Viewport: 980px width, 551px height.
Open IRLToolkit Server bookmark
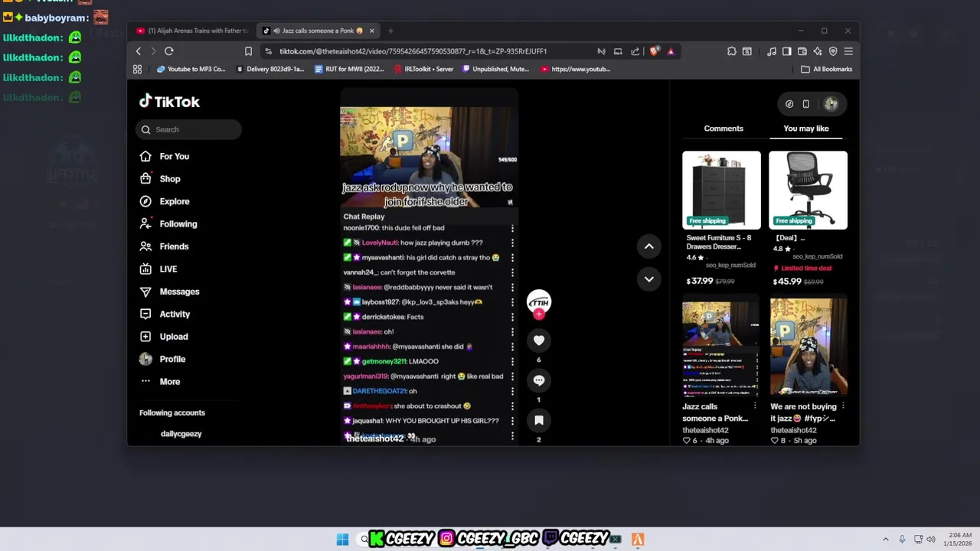click(423, 69)
